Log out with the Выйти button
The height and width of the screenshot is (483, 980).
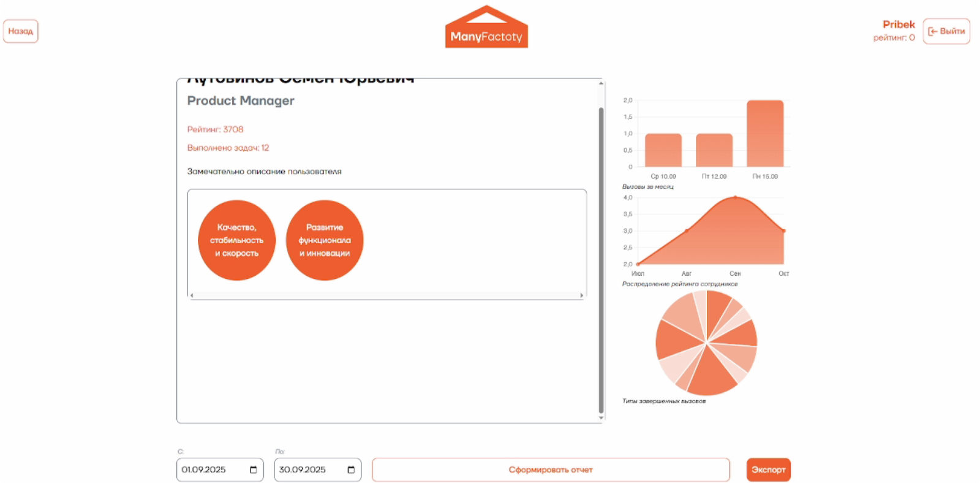946,31
